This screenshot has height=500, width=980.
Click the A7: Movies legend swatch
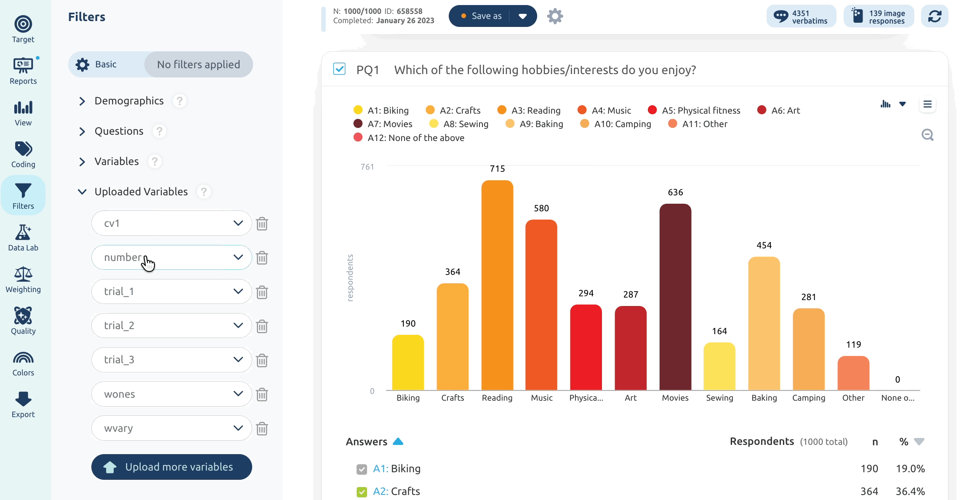(x=358, y=124)
